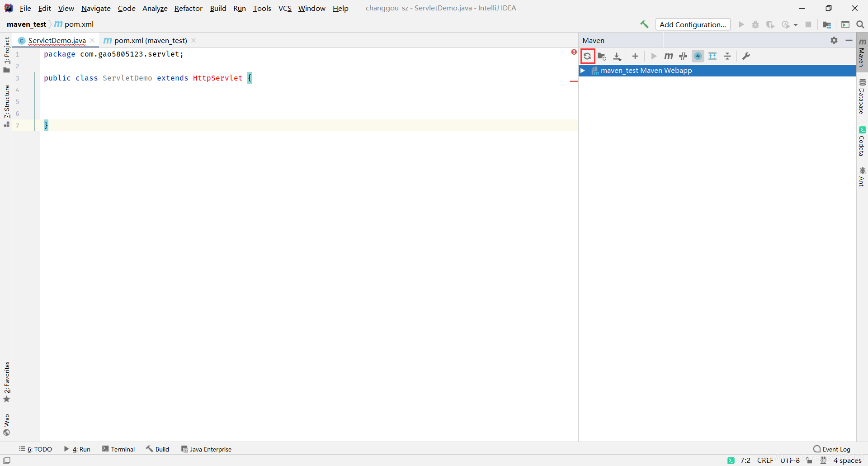Hide the Maven tool window
The image size is (868, 466).
pyautogui.click(x=849, y=40)
